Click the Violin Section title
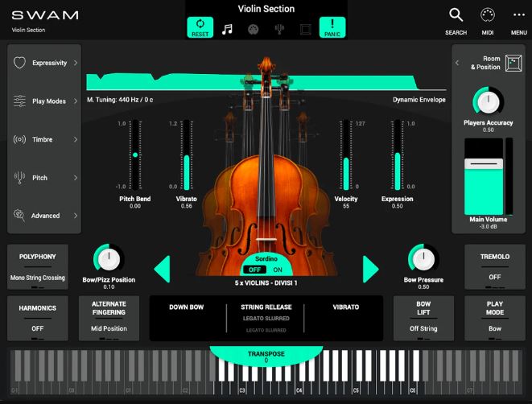 [x=266, y=9]
